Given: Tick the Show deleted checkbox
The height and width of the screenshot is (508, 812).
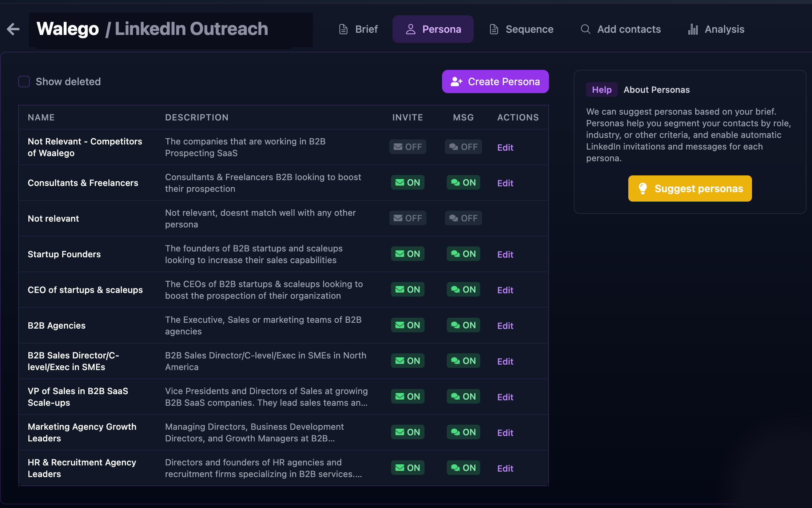Looking at the screenshot, I should point(24,82).
